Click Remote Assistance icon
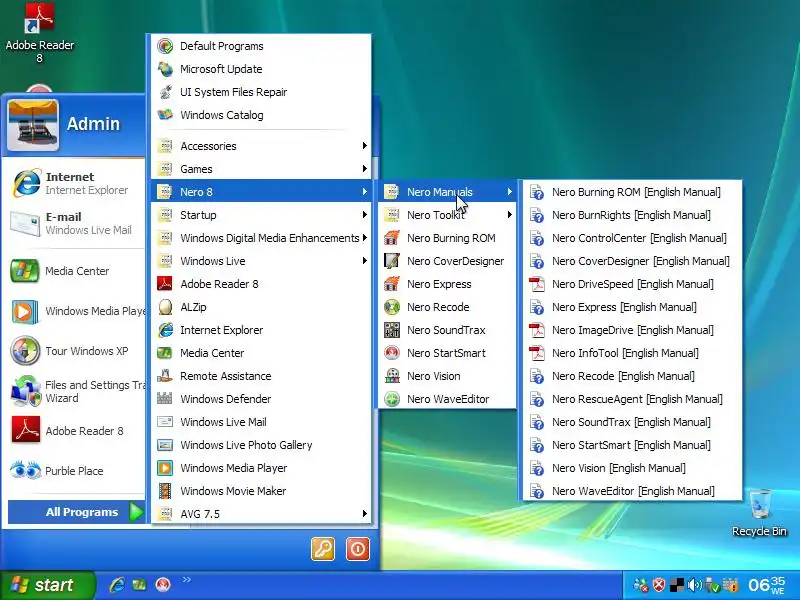Viewport: 800px width, 600px height. pyautogui.click(x=165, y=376)
